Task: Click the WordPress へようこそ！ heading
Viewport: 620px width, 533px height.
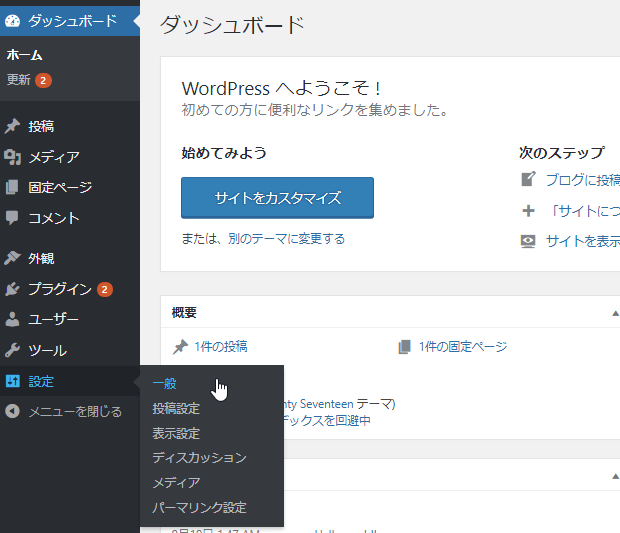Action: coord(281,88)
